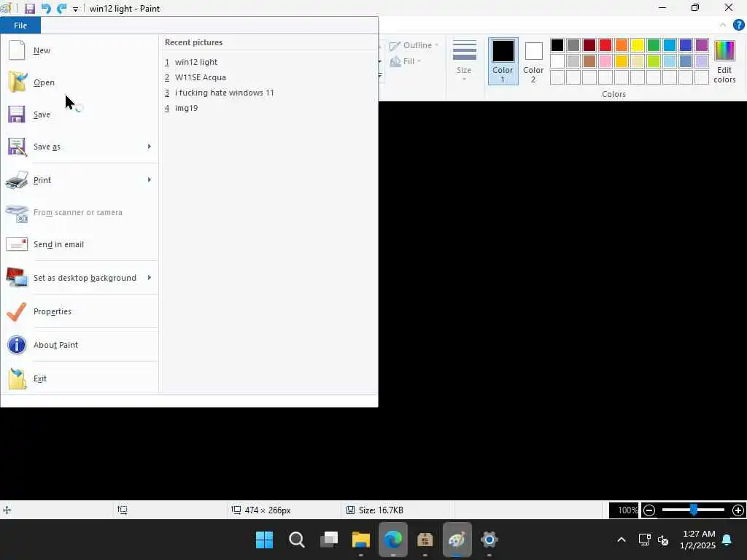747x560 pixels.
Task: Open the Customize Quick Access Toolbar dropdown
Action: [x=75, y=9]
